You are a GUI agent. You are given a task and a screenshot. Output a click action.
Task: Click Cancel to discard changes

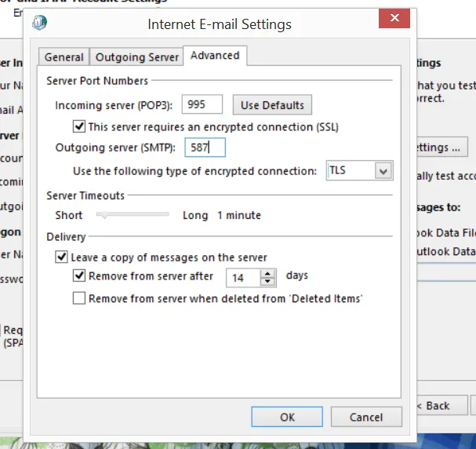[366, 417]
